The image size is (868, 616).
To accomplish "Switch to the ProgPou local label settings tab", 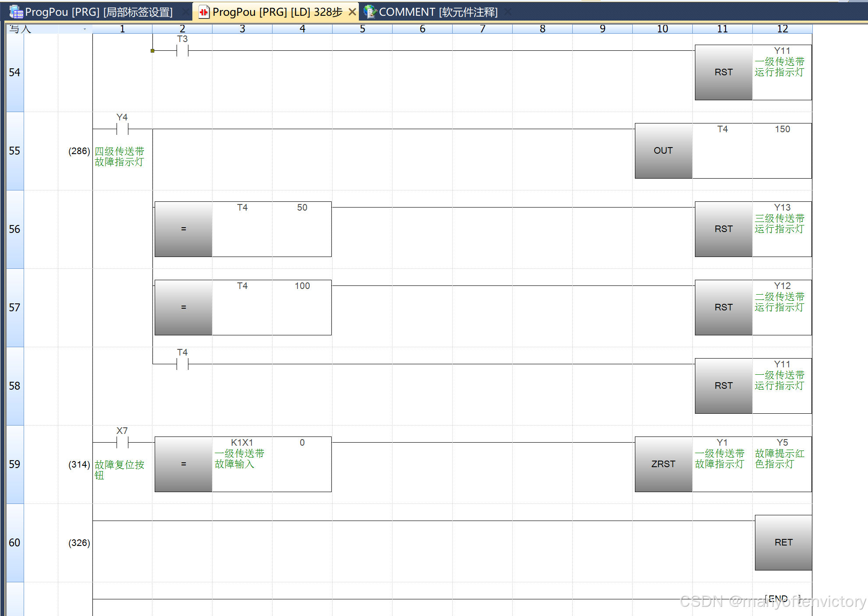I will pyautogui.click(x=99, y=12).
